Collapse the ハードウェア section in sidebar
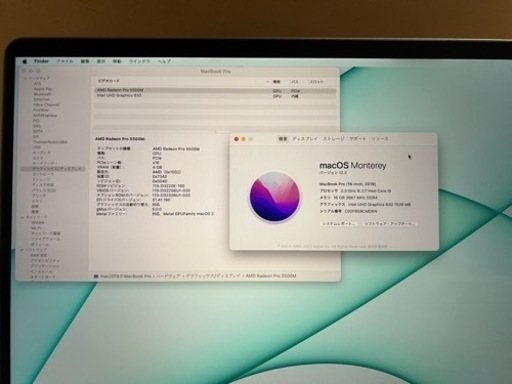The image size is (512, 384). point(25,78)
